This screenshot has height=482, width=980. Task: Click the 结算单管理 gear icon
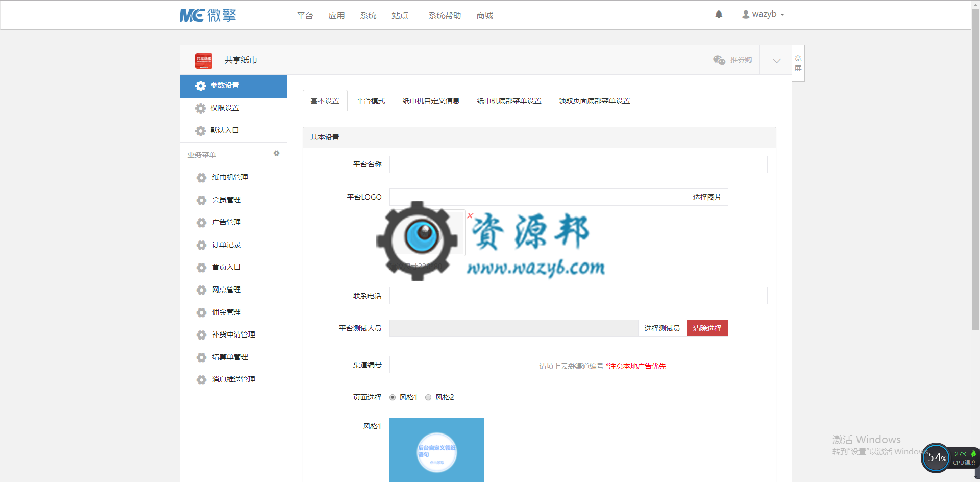(202, 357)
